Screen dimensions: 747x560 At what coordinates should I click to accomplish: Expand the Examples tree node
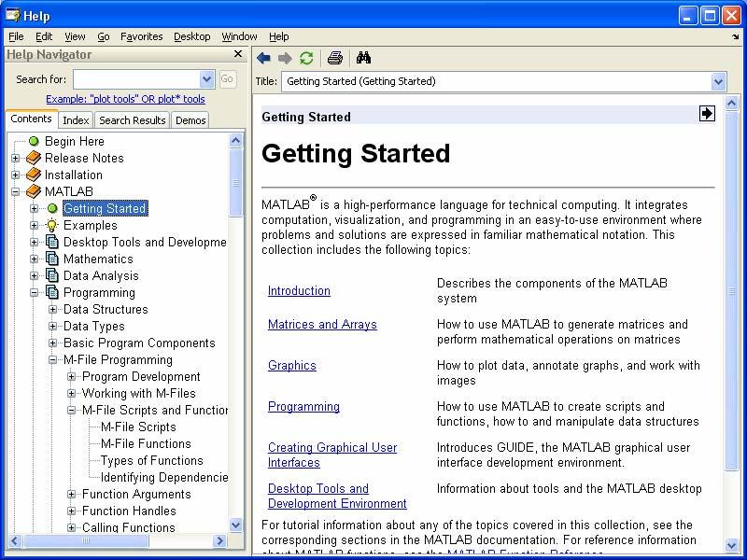(x=34, y=225)
